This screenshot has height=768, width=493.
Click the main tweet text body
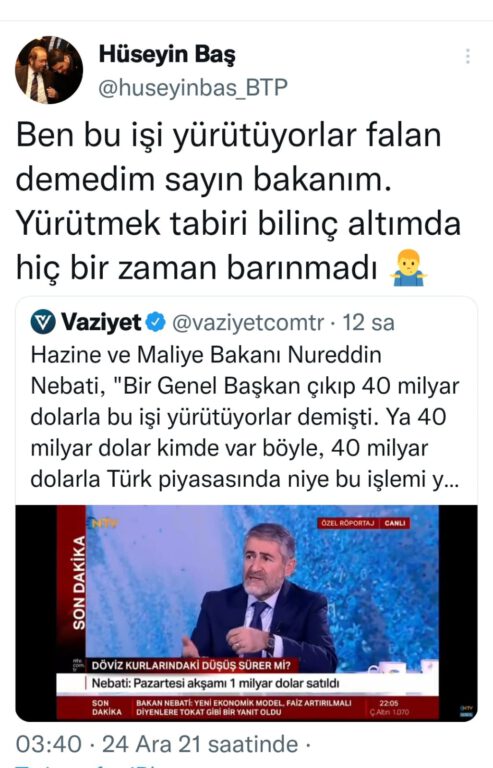click(238, 201)
